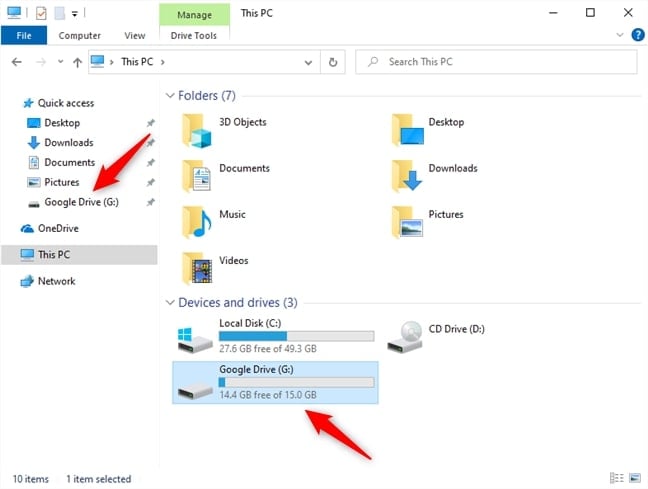Select Quick access in navigation pane
This screenshot has width=648, height=489.
pyautogui.click(x=66, y=103)
